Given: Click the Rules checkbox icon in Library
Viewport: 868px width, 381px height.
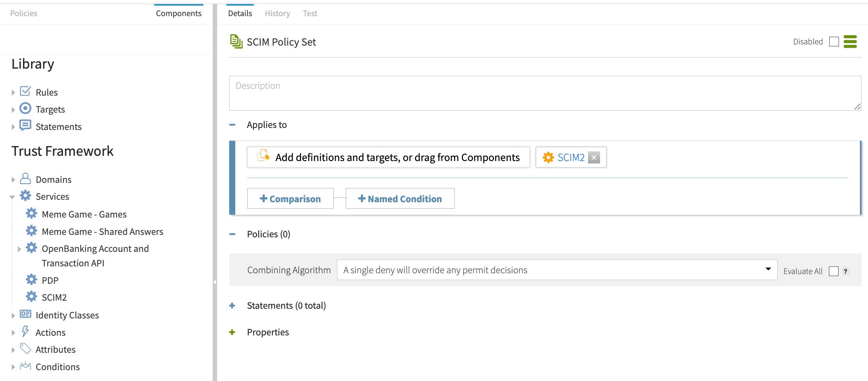Looking at the screenshot, I should (25, 92).
